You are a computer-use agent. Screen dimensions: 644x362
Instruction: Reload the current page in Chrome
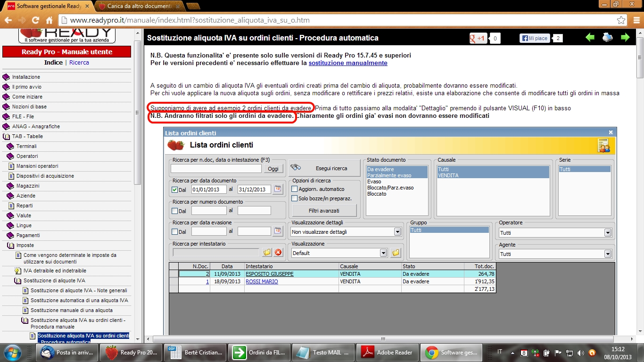coord(35,21)
